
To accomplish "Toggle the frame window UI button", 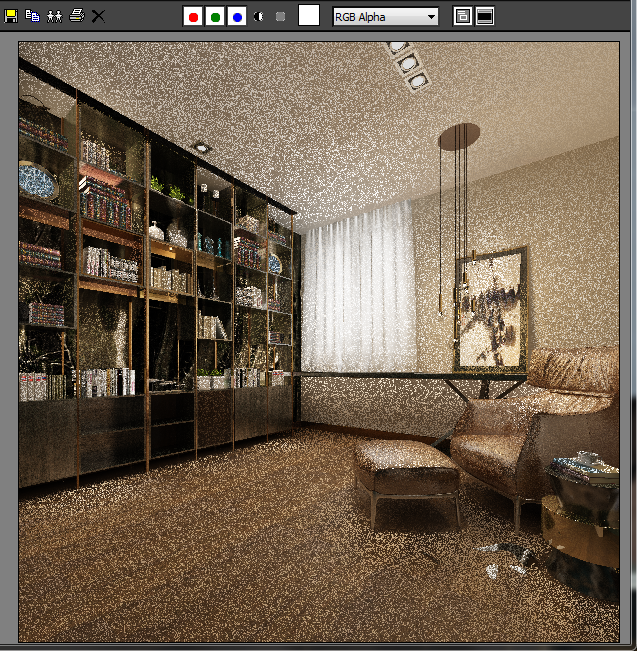I will tap(485, 17).
